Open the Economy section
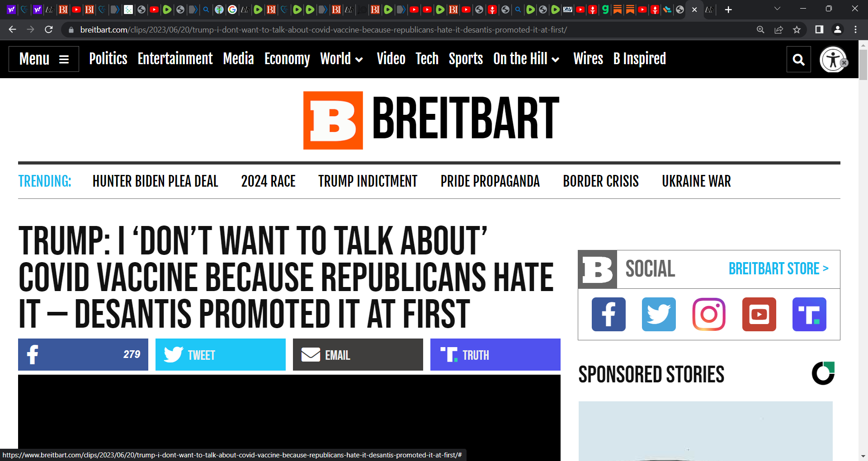 click(287, 59)
